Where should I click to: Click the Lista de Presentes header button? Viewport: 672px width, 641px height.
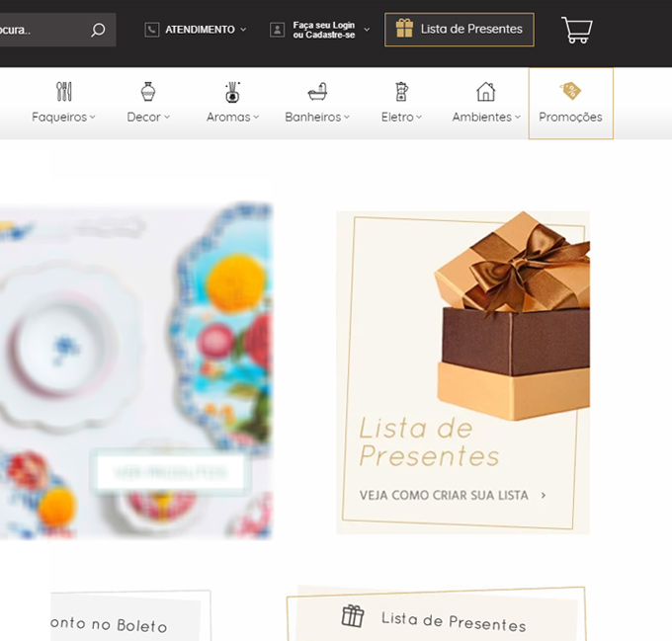(x=460, y=30)
